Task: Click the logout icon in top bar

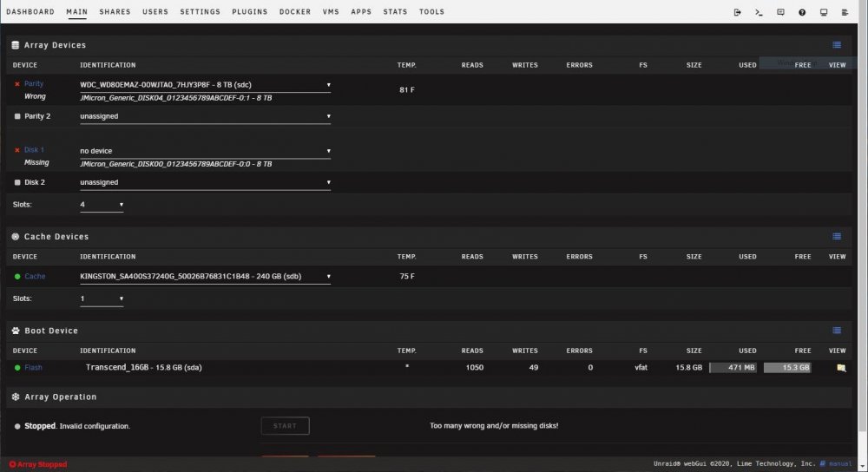Action: point(737,12)
